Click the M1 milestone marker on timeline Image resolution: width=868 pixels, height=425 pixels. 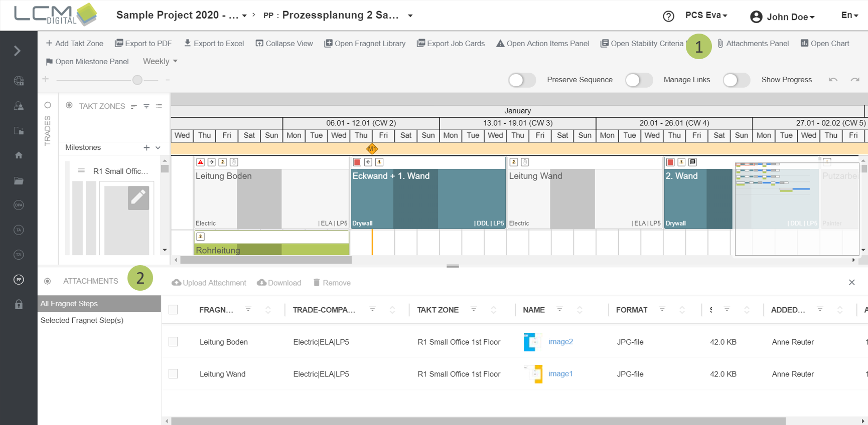(x=372, y=149)
